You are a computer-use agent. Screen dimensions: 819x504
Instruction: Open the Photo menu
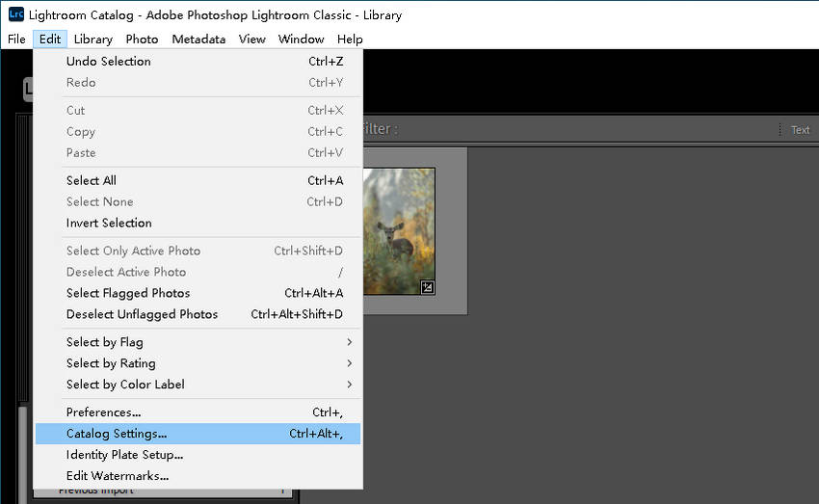click(142, 40)
